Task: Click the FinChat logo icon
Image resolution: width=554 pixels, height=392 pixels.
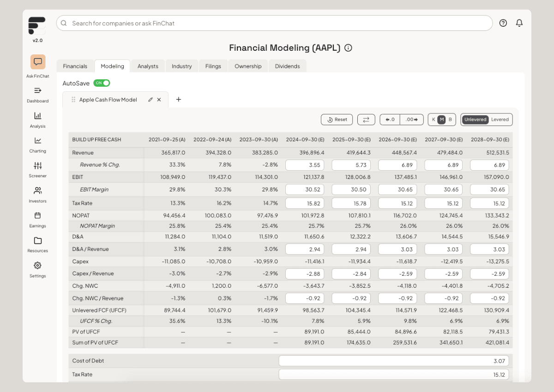Action: tap(37, 26)
